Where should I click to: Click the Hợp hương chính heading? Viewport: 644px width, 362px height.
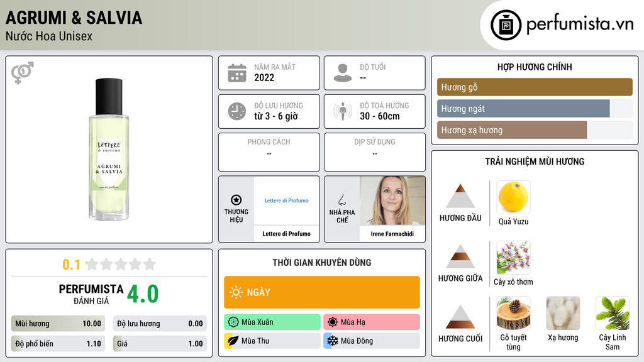(x=535, y=67)
